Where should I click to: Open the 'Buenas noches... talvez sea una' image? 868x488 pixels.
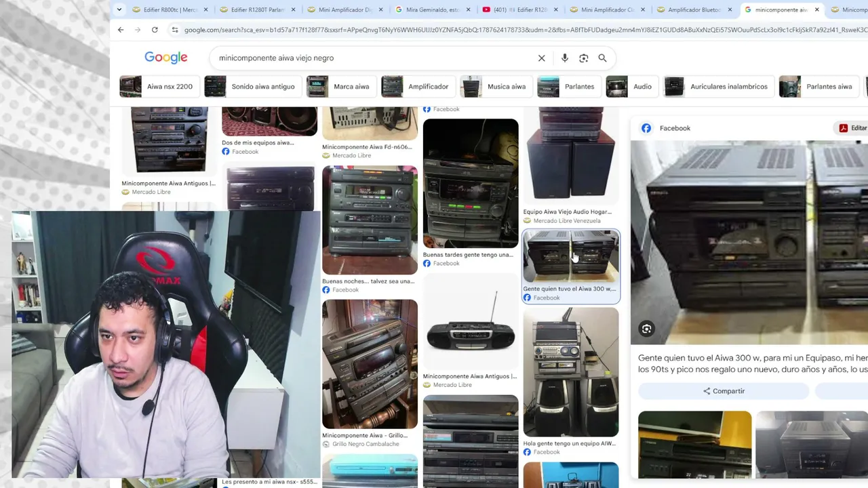pos(370,220)
